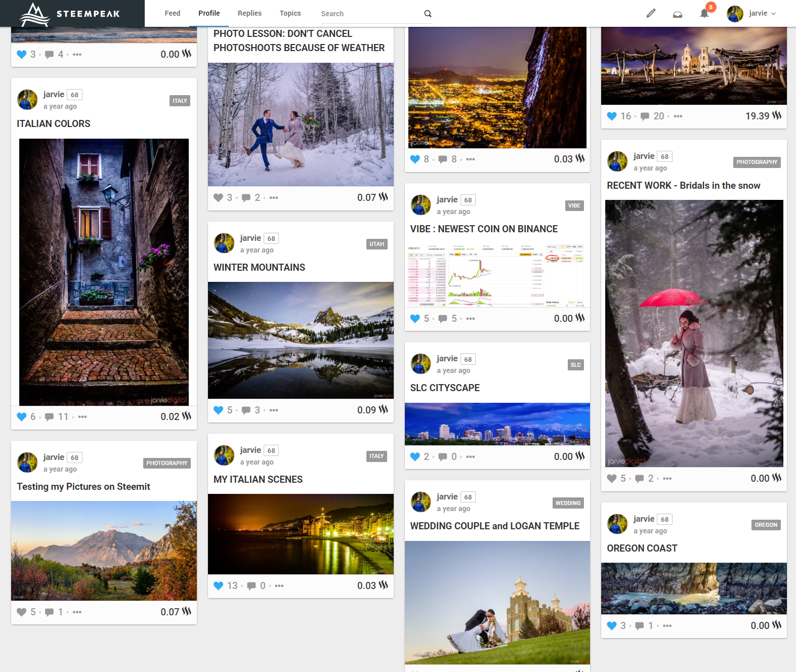The image size is (796, 672).
Task: Toggle like heart on MY ITALIAN SCENES
Action: [x=219, y=585]
